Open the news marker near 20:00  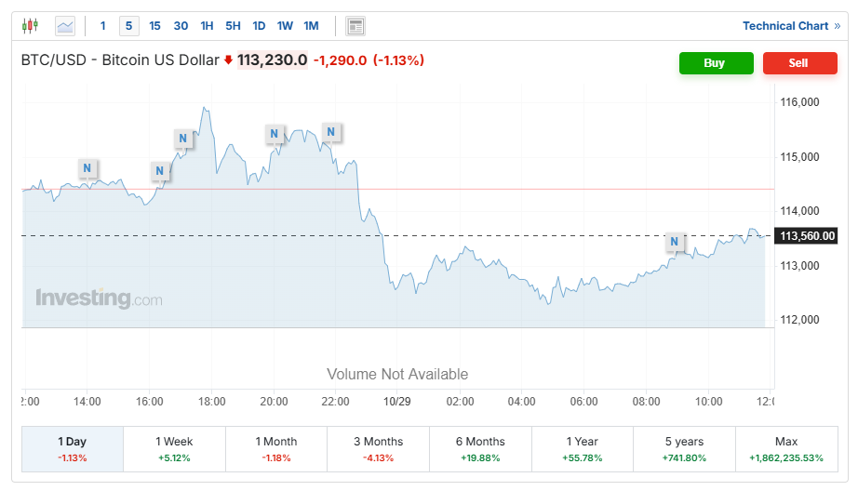(275, 134)
